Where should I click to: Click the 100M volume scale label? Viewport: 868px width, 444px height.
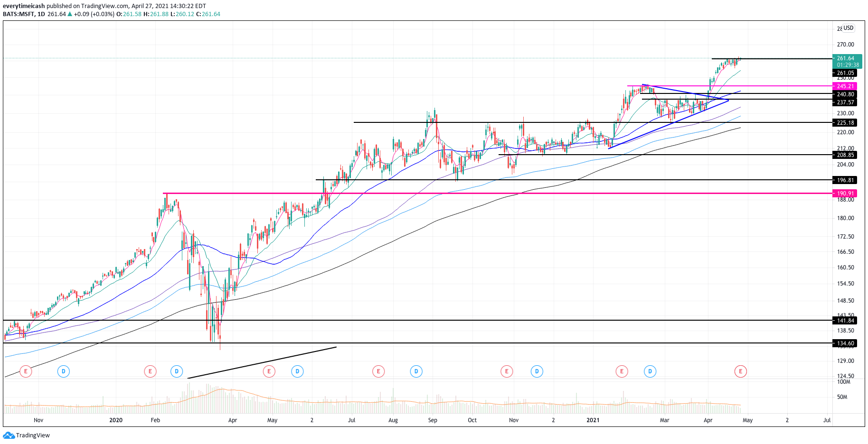click(844, 382)
